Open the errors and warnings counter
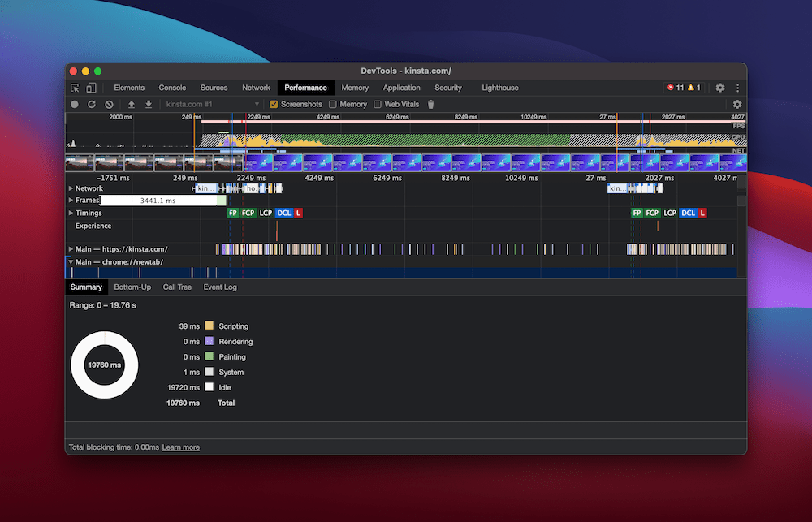Screen dimensions: 812x522 click(x=684, y=88)
